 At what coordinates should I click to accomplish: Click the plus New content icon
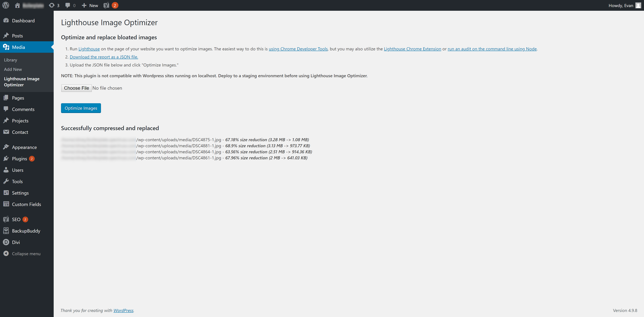(x=84, y=5)
